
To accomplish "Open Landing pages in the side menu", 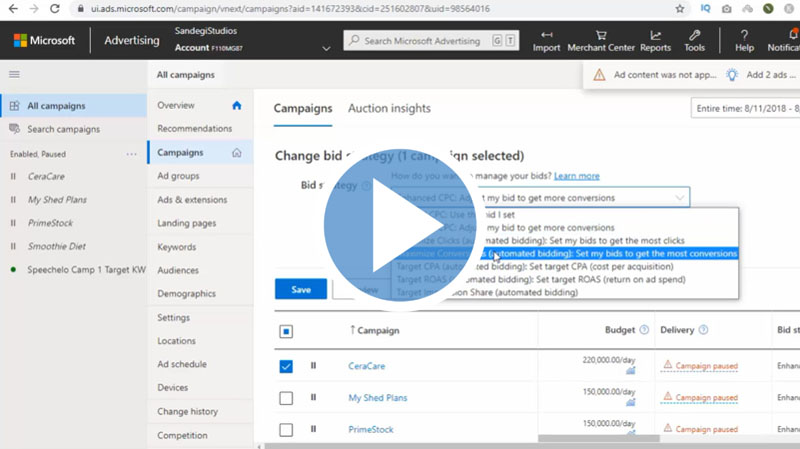I will coord(186,223).
